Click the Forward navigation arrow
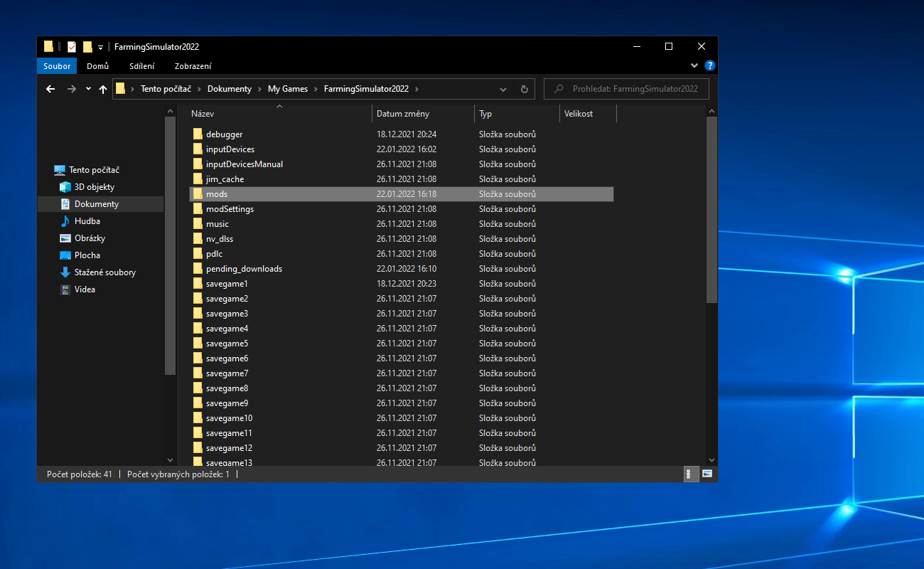The height and width of the screenshot is (569, 924). click(71, 89)
